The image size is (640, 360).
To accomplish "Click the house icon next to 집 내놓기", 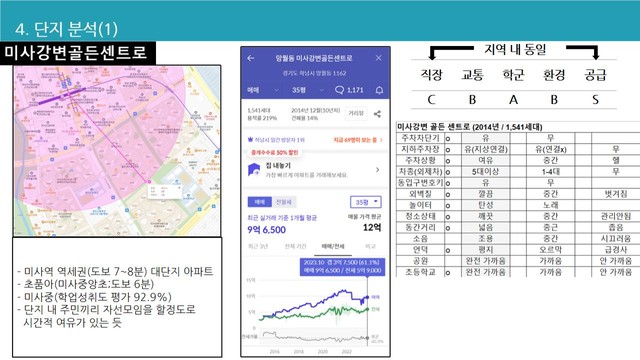I will click(254, 169).
